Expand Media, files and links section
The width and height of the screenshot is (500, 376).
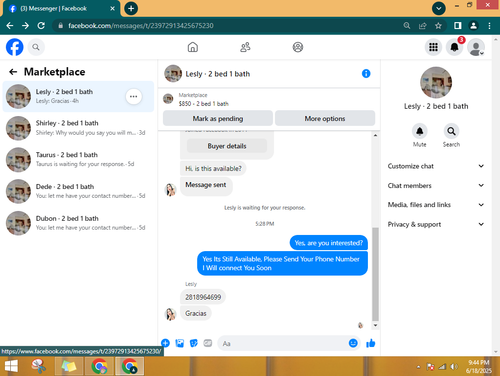[x=436, y=205]
